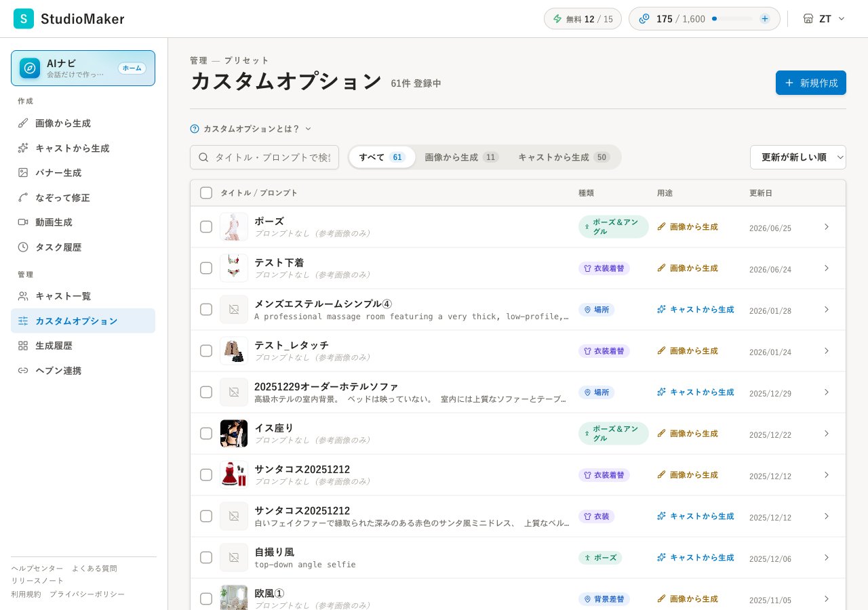The height and width of the screenshot is (610, 868).
Task: Open 生成履歴 in the sidebar
Action: click(83, 346)
